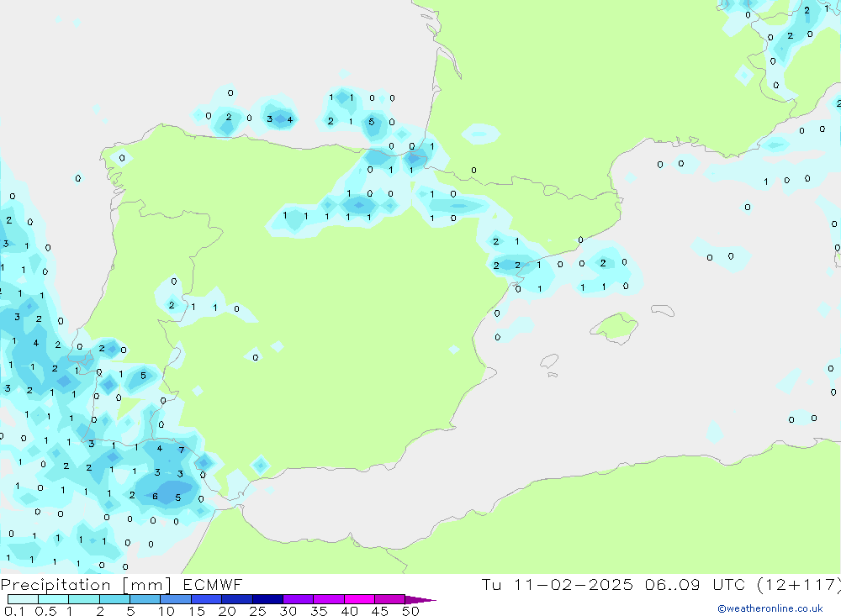Click the '50' legend scale label
The width and height of the screenshot is (841, 616).
tap(410, 611)
